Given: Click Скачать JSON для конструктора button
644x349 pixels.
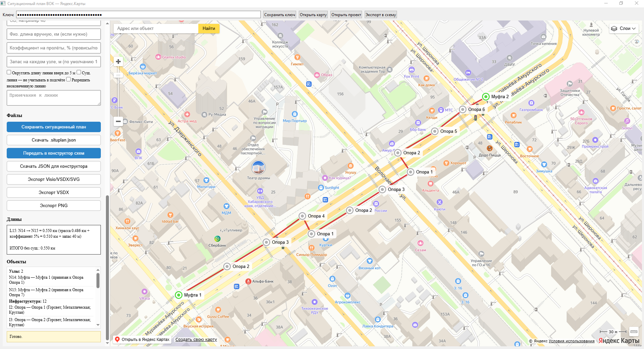Looking at the screenshot, I should tap(54, 166).
